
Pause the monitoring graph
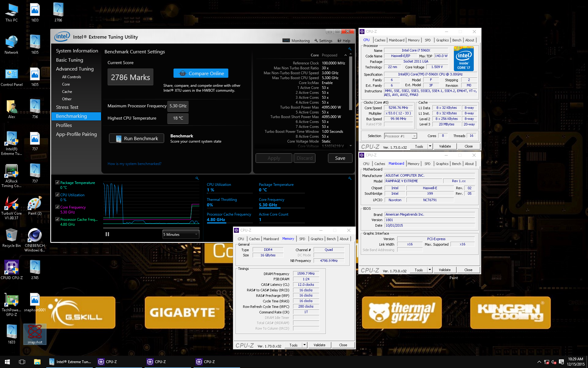pos(107,234)
